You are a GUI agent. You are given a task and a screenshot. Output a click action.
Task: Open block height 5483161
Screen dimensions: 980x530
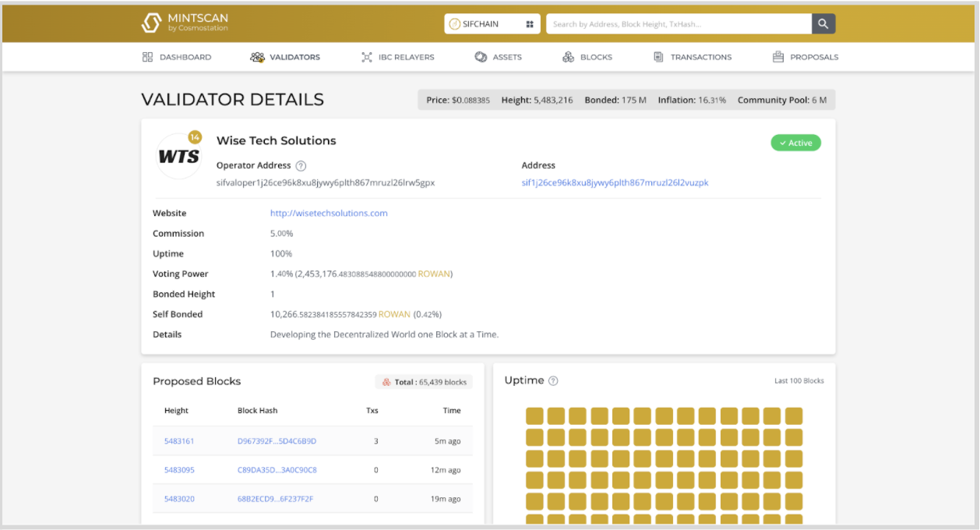click(179, 441)
